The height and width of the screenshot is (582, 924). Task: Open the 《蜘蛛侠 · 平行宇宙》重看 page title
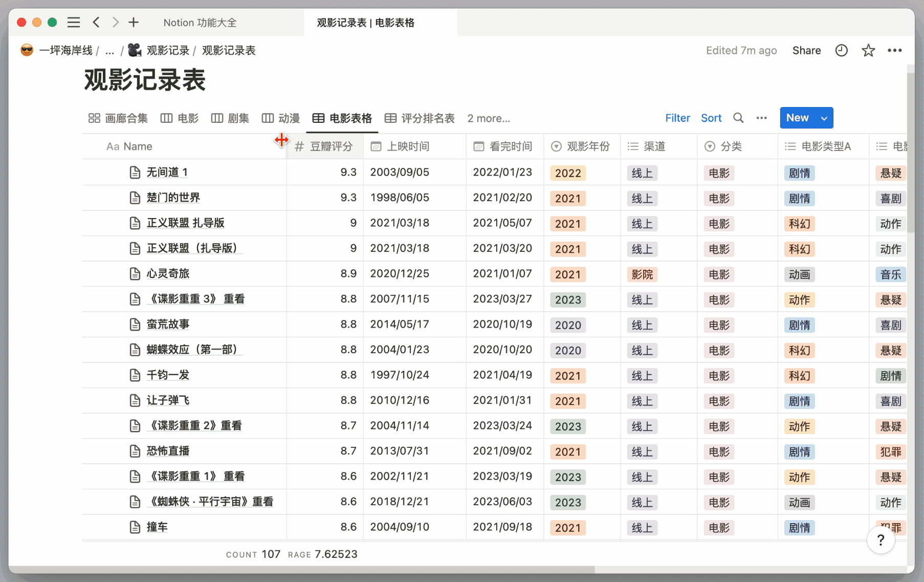210,502
